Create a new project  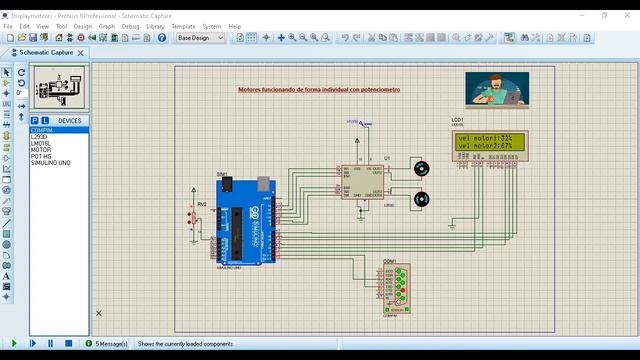[x=11, y=38]
